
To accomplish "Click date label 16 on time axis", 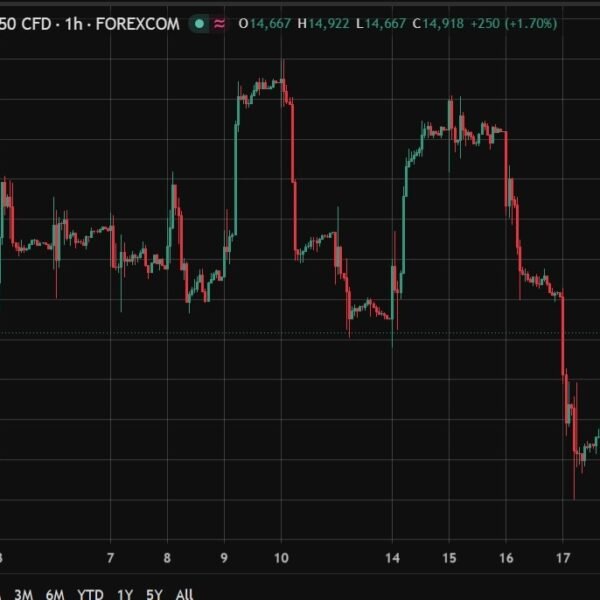I will (x=506, y=558).
